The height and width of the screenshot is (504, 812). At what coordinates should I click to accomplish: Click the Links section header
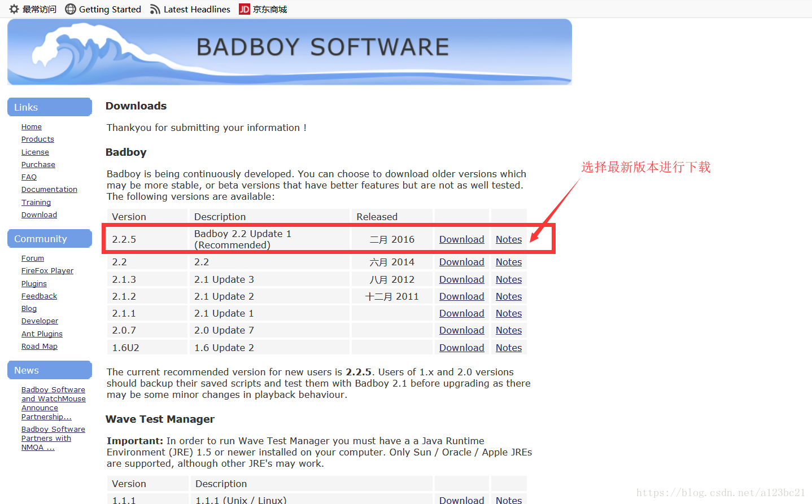click(50, 107)
